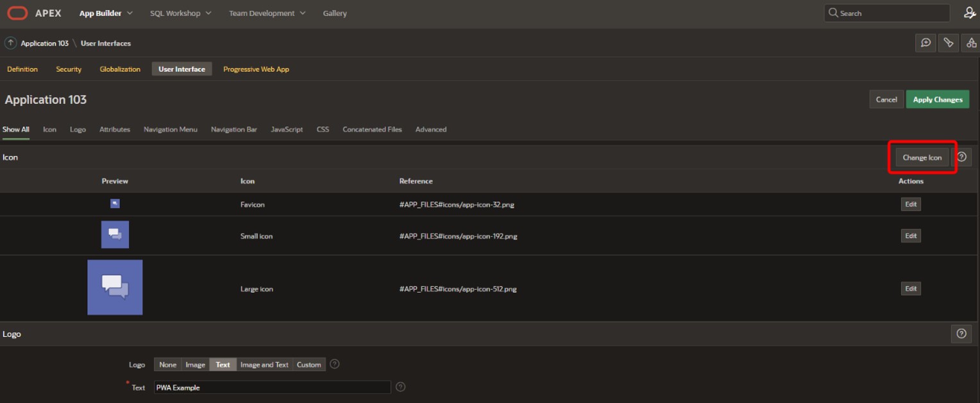Open the Gallery menu item
This screenshot has height=403, width=980.
coord(335,13)
